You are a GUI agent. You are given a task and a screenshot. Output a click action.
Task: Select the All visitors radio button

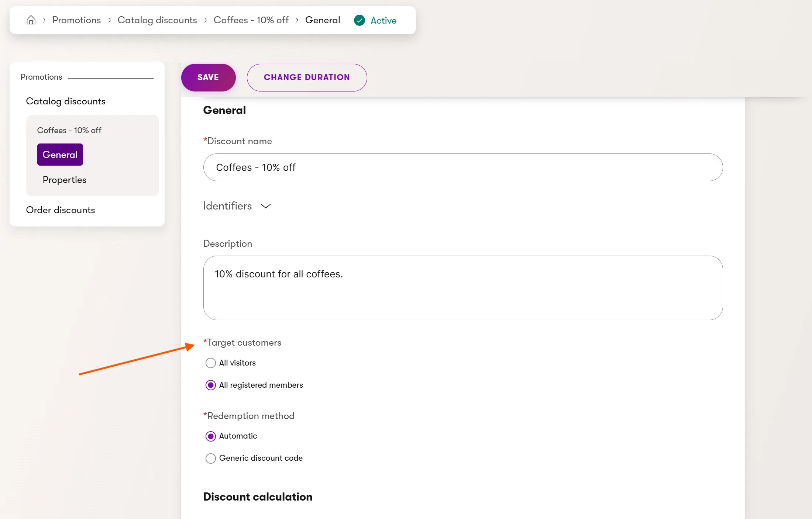[x=210, y=363]
